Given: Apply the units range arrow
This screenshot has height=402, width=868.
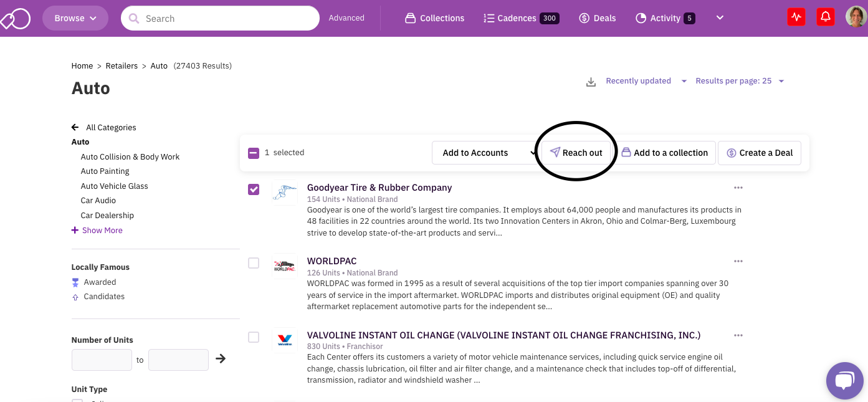Looking at the screenshot, I should pos(221,359).
